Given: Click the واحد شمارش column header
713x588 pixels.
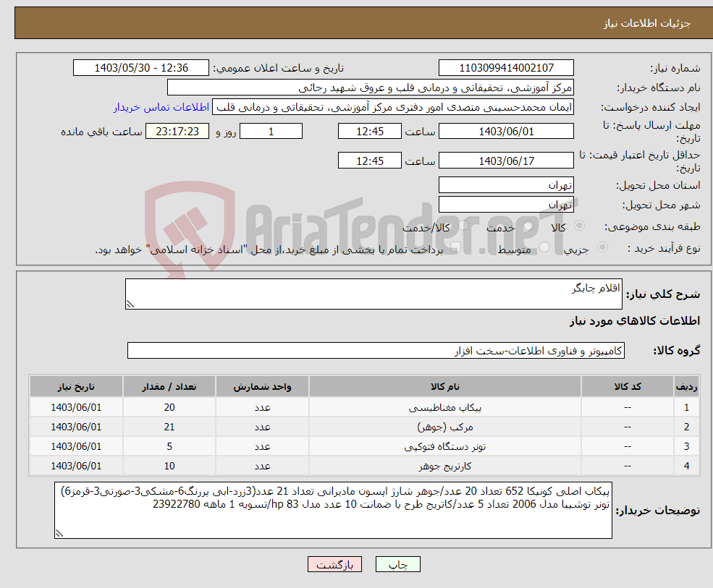Looking at the screenshot, I should (x=262, y=386).
